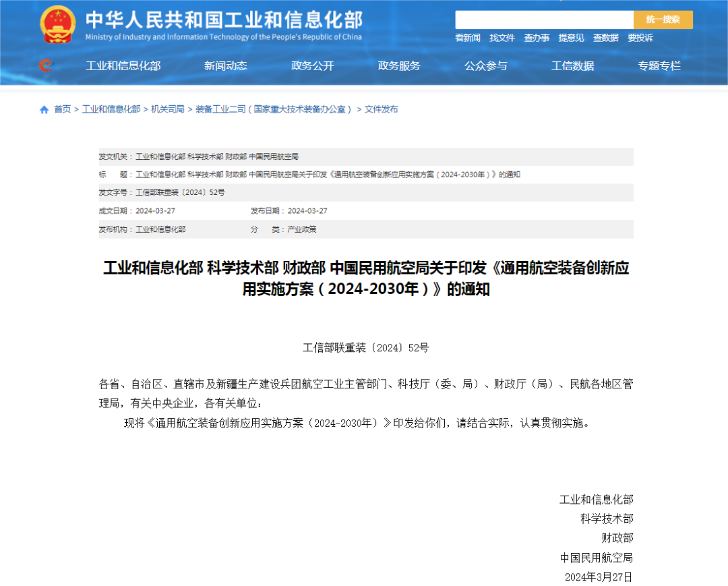The height and width of the screenshot is (586, 728).
Task: Open the 查办事 quick link
Action: (537, 38)
